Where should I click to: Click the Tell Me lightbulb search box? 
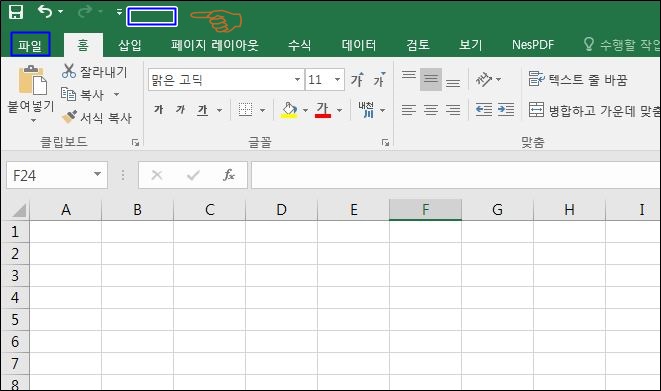tap(622, 45)
